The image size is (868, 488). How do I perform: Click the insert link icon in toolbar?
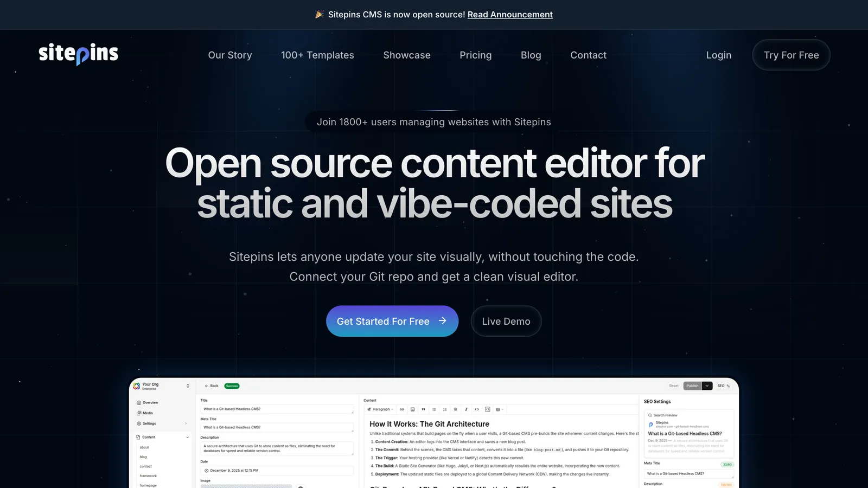402,409
